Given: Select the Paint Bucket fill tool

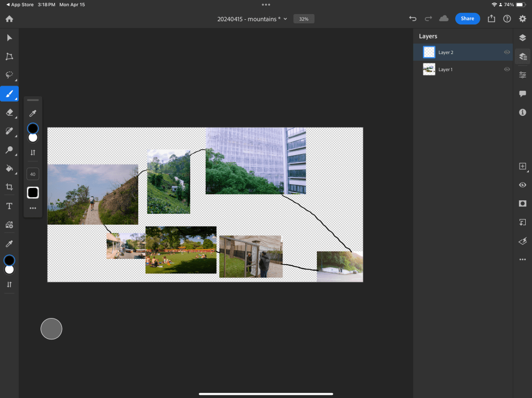Looking at the screenshot, I should 9,168.
